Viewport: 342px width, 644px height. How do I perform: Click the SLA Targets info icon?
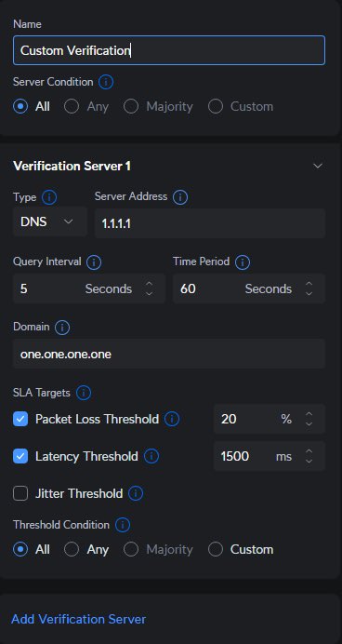(x=84, y=393)
